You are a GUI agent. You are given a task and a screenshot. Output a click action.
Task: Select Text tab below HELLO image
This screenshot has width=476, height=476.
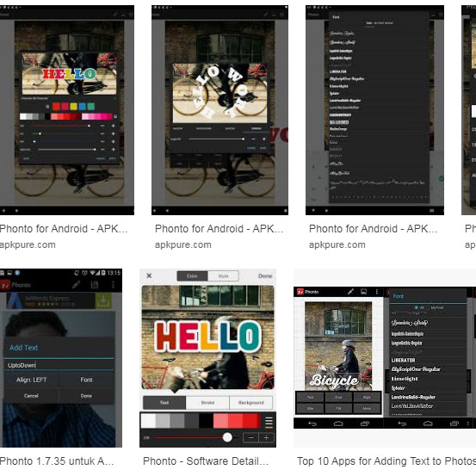coord(164,403)
